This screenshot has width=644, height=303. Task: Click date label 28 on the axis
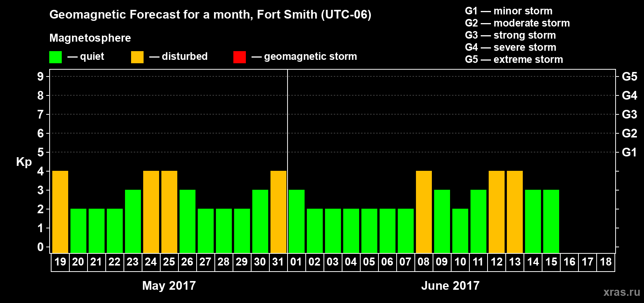(224, 262)
